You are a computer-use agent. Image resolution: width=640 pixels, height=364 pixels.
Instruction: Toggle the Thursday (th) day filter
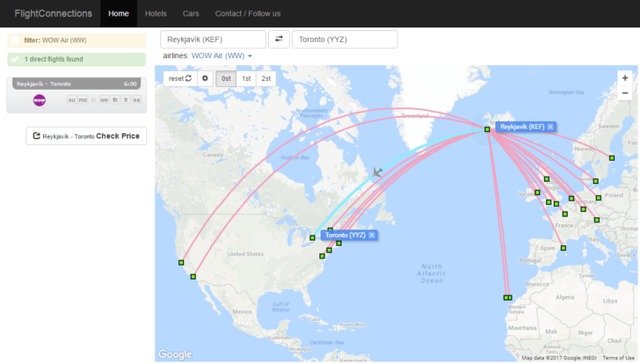click(x=115, y=100)
